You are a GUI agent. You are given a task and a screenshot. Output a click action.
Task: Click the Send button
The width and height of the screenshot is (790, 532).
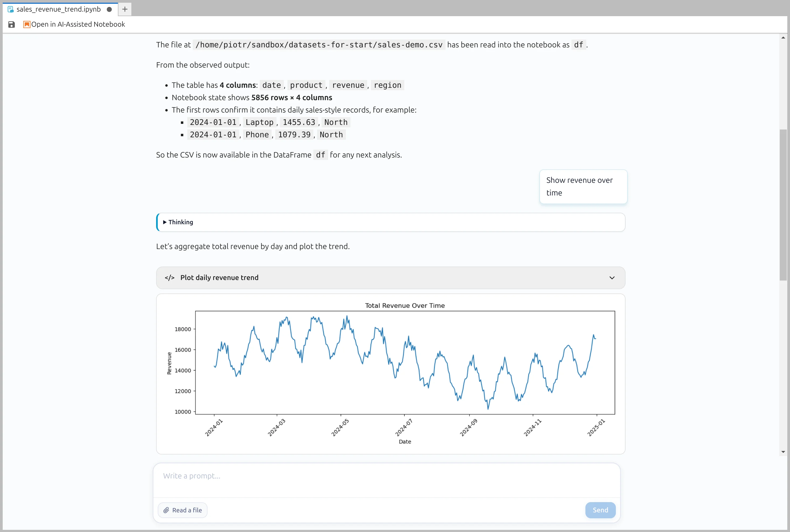[x=600, y=510]
